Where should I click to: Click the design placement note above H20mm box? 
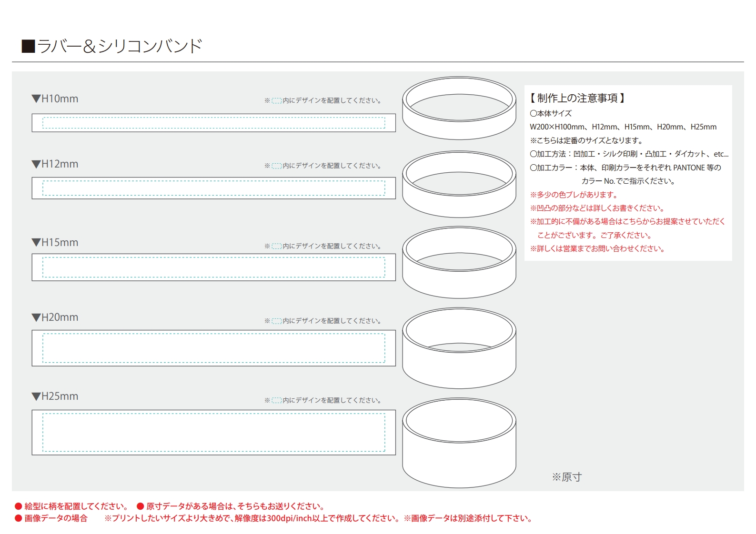[323, 321]
